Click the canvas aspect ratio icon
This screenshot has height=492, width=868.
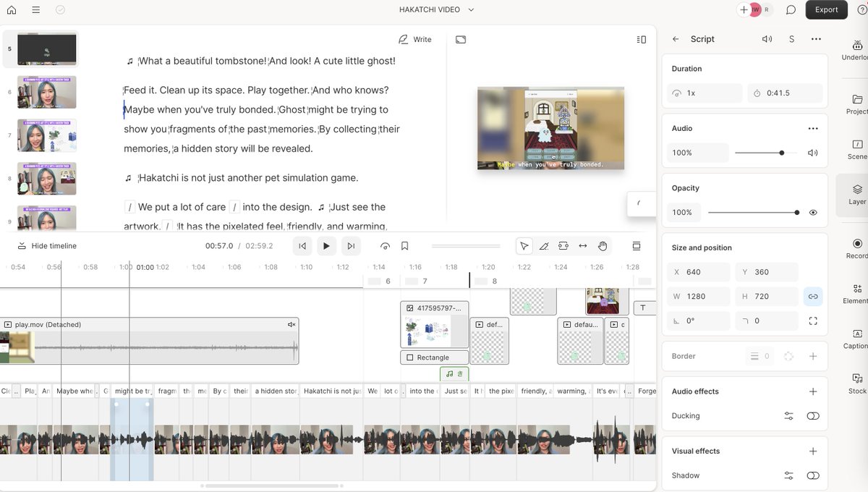click(x=461, y=40)
